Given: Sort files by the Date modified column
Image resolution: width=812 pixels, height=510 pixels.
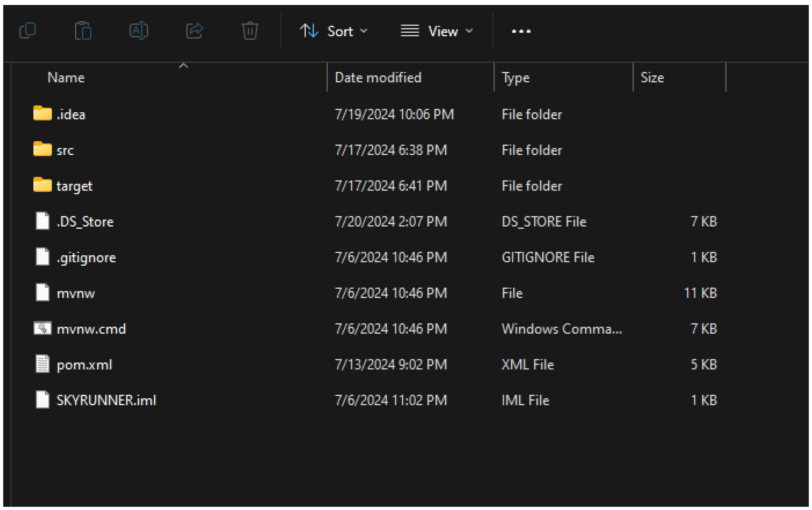Looking at the screenshot, I should (x=377, y=77).
